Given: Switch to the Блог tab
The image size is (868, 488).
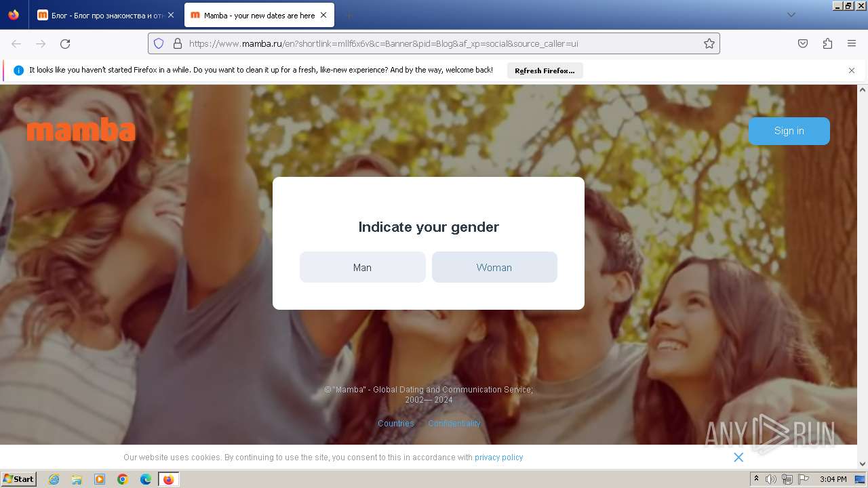Looking at the screenshot, I should pos(106,15).
